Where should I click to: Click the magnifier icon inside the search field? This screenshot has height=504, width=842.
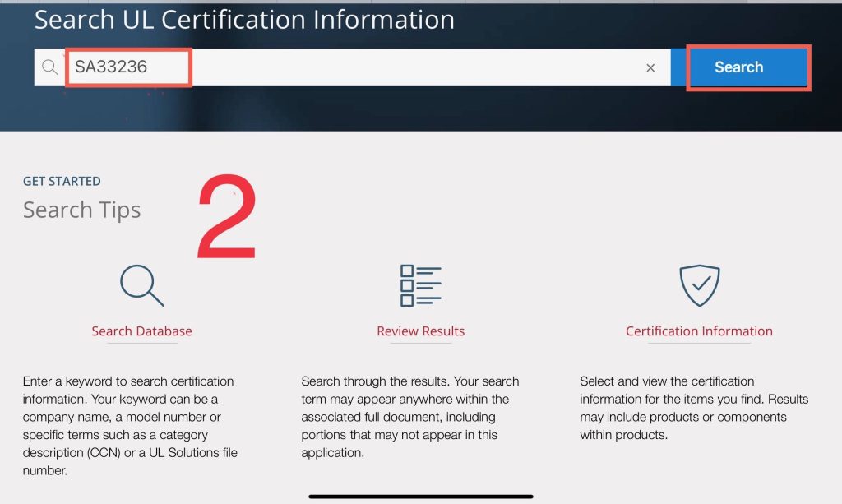click(49, 67)
